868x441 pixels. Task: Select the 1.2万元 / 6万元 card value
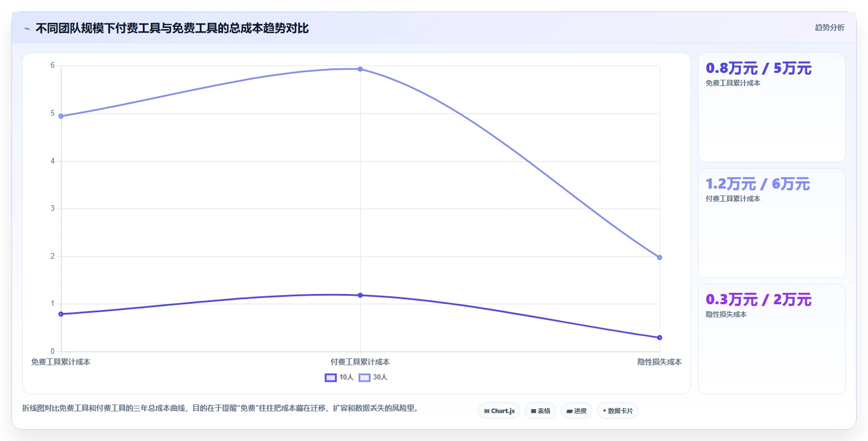coord(758,184)
